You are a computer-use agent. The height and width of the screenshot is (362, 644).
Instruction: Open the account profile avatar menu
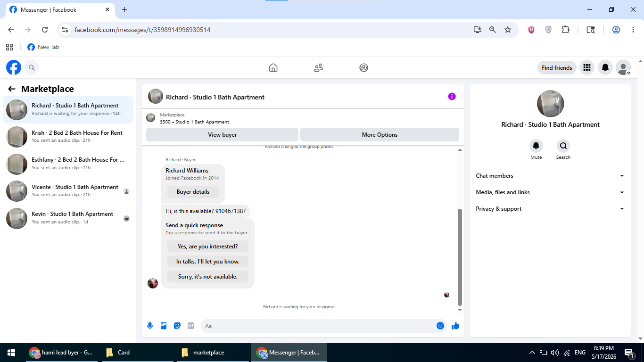tap(623, 67)
